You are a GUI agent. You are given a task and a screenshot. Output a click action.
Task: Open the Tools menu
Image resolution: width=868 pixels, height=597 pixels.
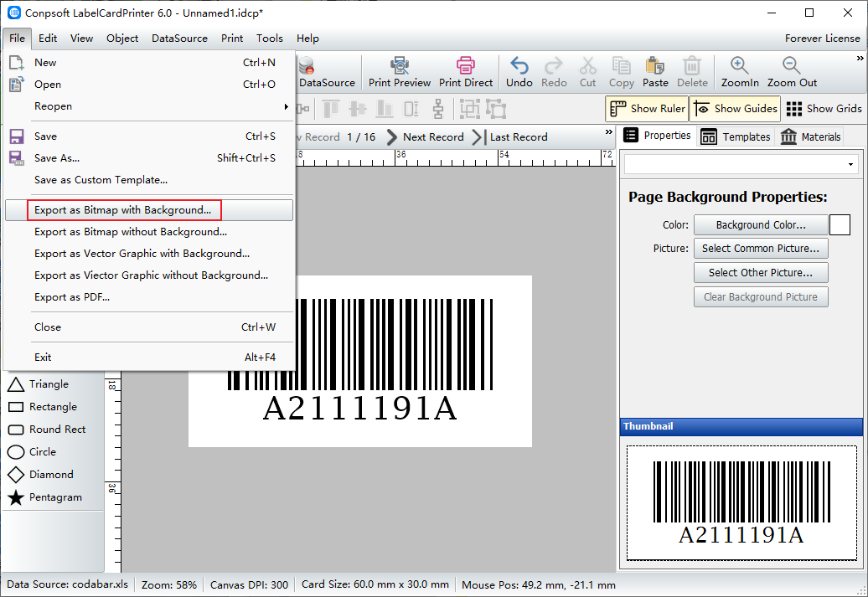tap(270, 39)
